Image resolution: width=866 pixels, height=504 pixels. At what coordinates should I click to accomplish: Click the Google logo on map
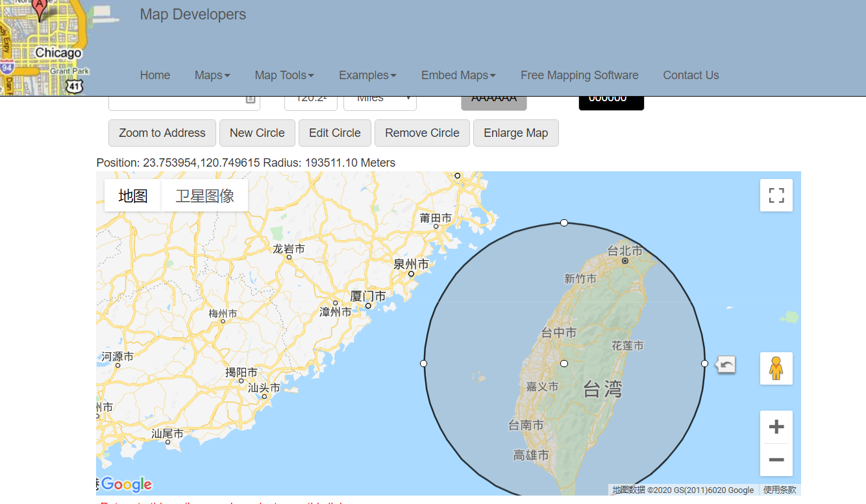(x=126, y=484)
